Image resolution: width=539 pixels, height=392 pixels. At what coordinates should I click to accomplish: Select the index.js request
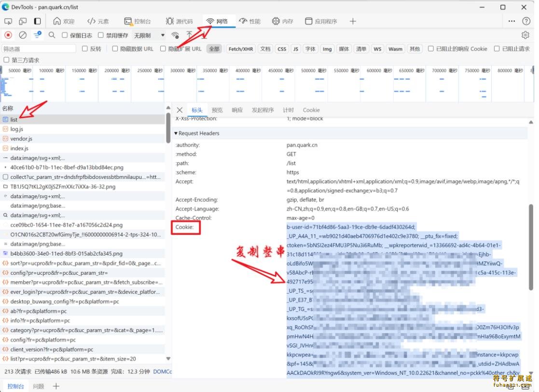(x=83, y=149)
